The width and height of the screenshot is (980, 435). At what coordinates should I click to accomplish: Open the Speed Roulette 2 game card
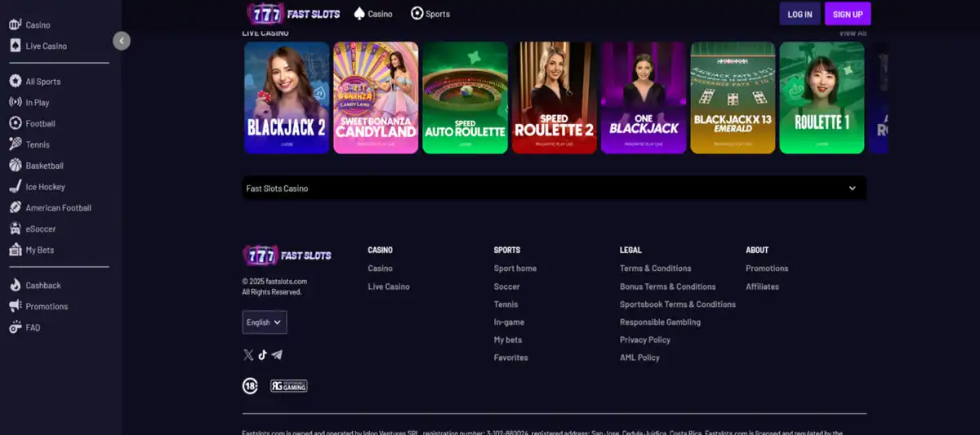click(x=555, y=98)
